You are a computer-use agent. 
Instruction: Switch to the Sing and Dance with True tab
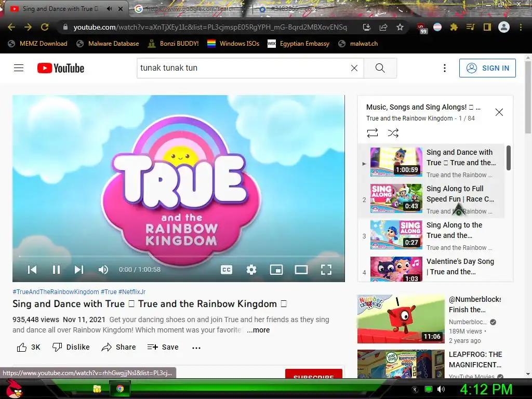pos(60,9)
